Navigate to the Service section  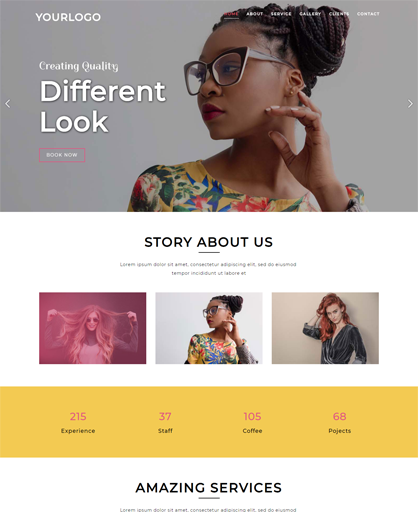[281, 14]
